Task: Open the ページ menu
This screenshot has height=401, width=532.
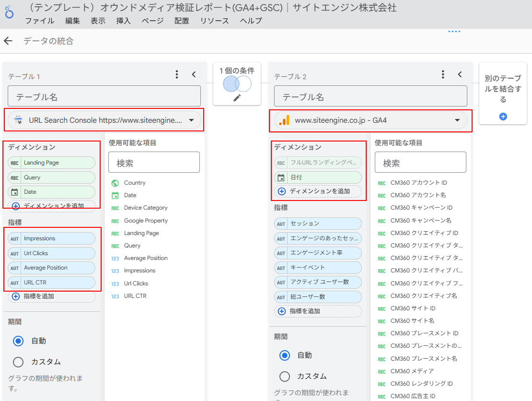Action: 153,21
